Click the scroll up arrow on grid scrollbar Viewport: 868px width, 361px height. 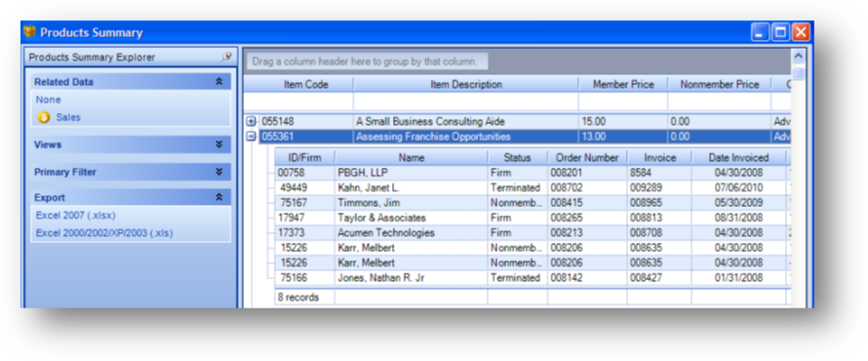pyautogui.click(x=798, y=56)
